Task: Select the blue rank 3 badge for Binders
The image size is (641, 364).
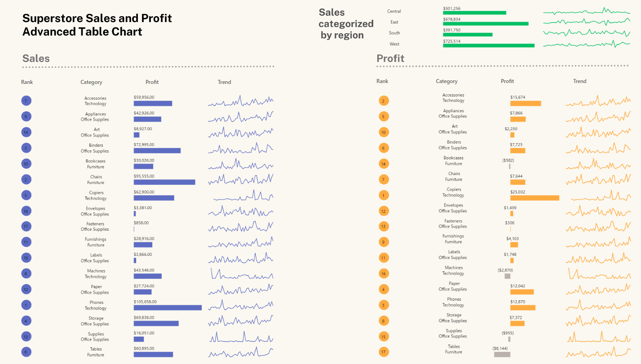Action: (x=26, y=148)
